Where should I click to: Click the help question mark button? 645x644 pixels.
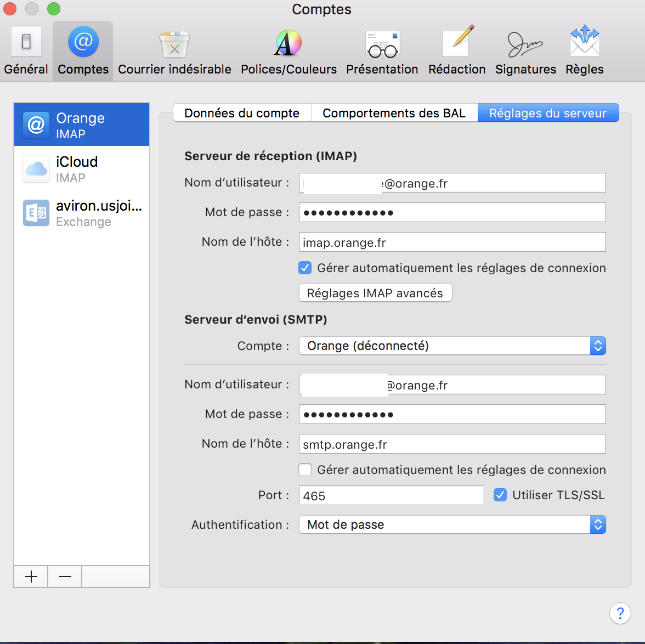pos(620,613)
